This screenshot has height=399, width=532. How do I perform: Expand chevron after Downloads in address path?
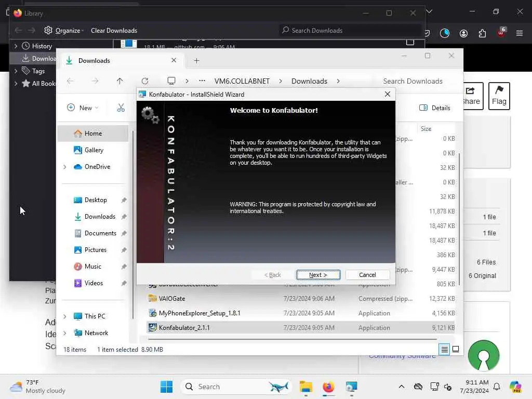point(338,81)
